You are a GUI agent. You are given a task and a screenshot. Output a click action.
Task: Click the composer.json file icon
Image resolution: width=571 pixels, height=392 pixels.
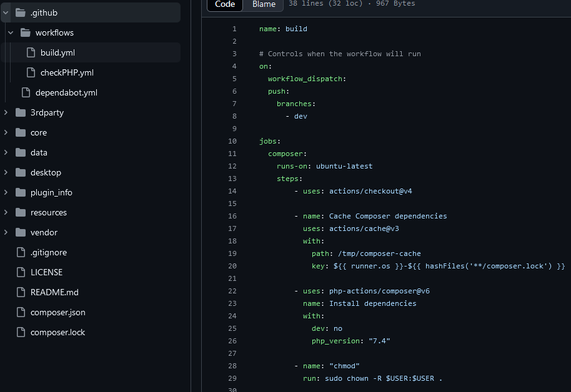[21, 312]
